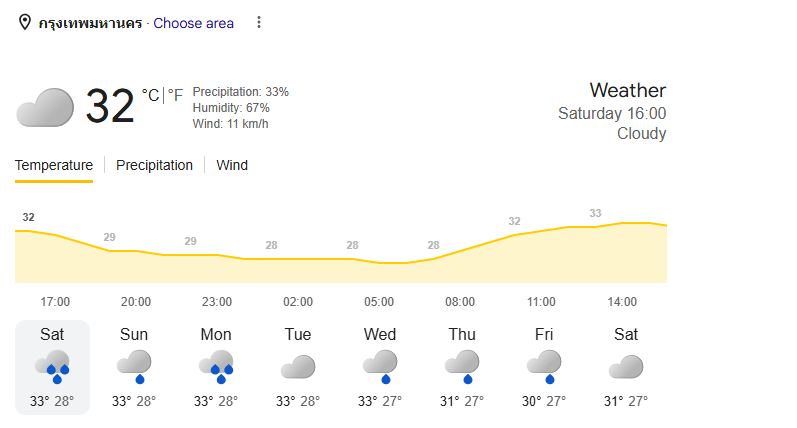
Task: Select Friday's rain cloud forecast icon
Action: (x=544, y=366)
